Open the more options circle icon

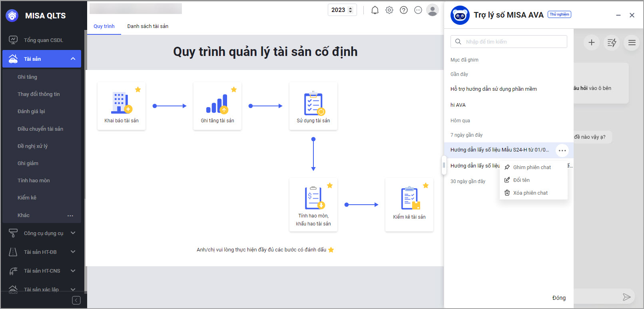(x=418, y=10)
